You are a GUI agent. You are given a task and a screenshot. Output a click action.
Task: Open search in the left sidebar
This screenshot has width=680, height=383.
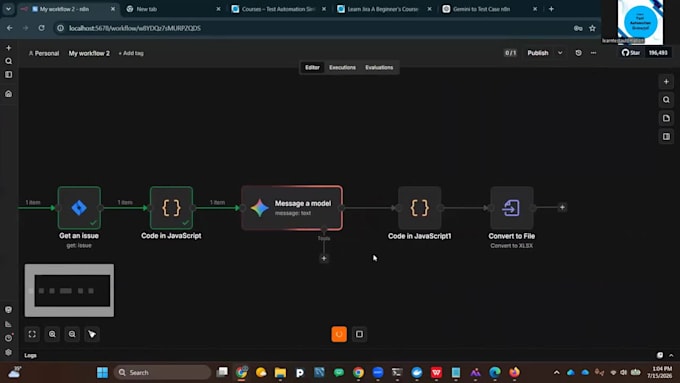point(9,61)
